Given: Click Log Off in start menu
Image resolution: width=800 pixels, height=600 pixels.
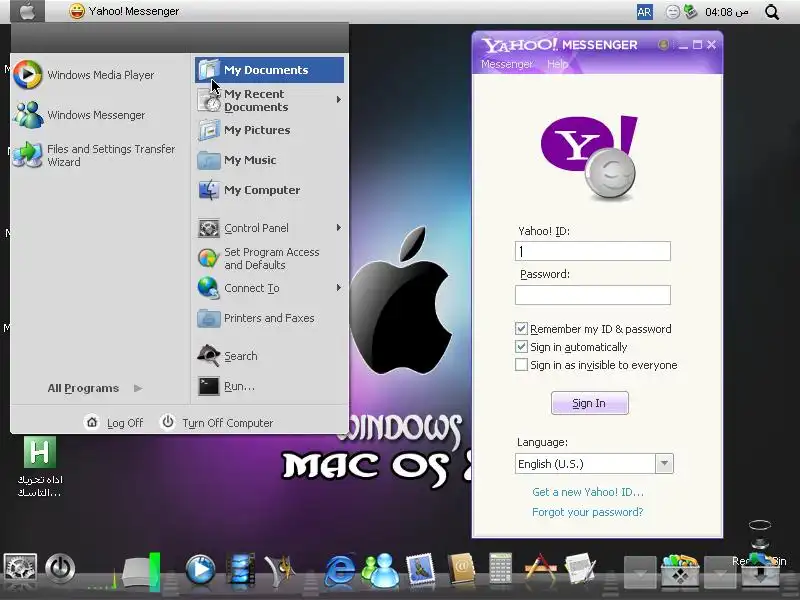Looking at the screenshot, I should click(x=114, y=422).
